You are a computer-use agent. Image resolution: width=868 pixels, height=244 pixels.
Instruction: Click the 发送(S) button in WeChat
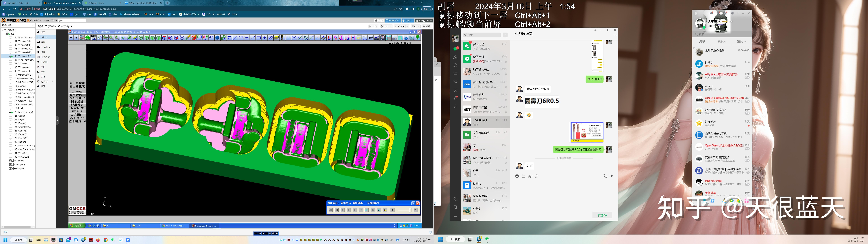pos(602,215)
